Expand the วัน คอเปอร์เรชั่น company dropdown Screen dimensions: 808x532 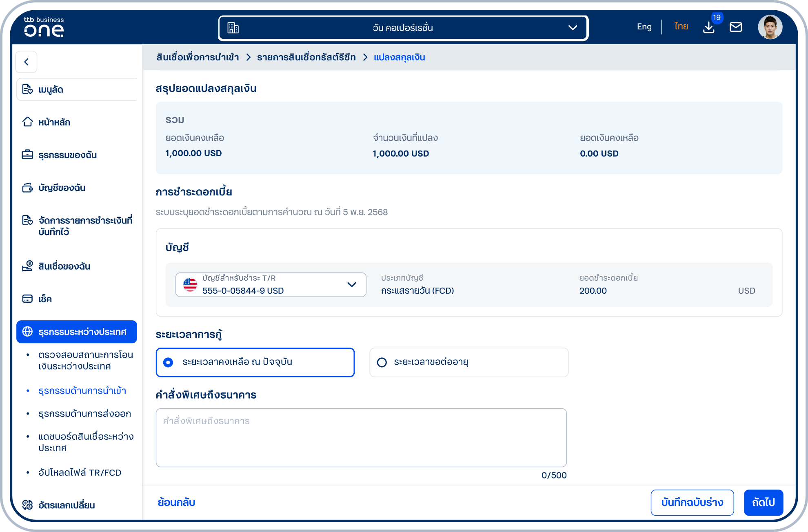point(403,28)
